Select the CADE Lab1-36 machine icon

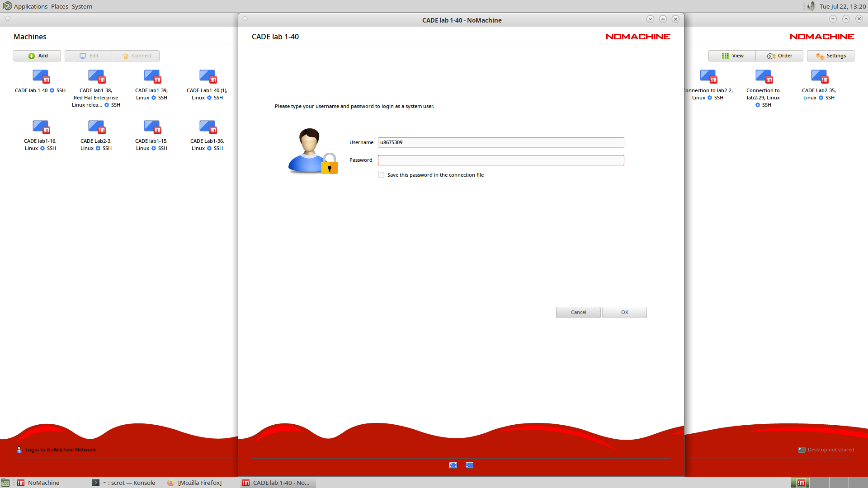[208, 127]
